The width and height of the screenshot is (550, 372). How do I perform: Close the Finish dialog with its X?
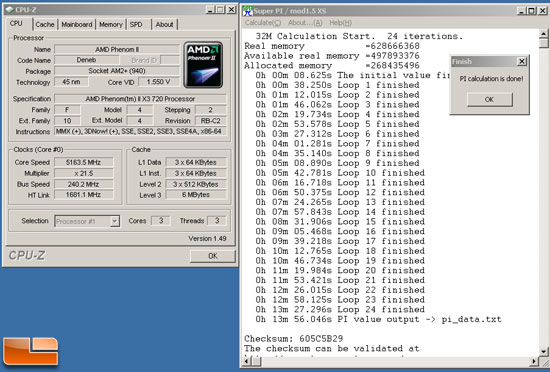click(x=522, y=61)
